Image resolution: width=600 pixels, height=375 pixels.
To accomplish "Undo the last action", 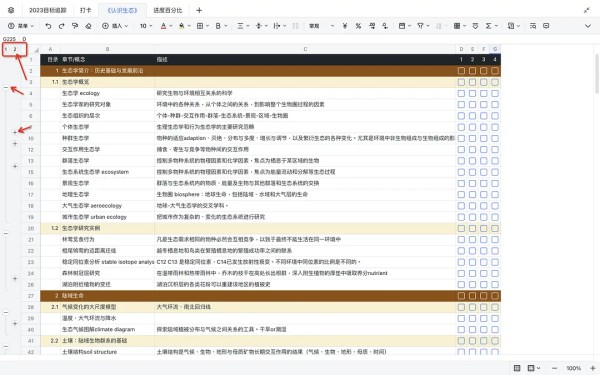I will click(48, 26).
